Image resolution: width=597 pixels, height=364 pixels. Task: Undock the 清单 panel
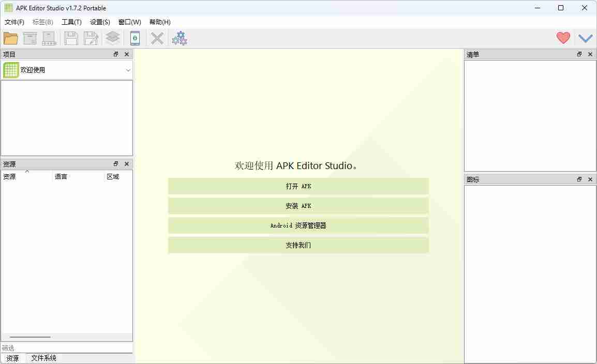tap(579, 54)
